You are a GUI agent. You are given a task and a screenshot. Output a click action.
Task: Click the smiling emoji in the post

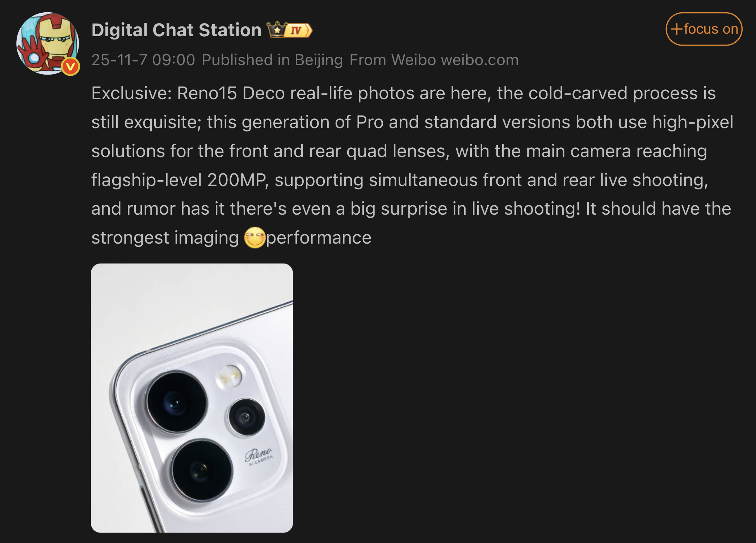coord(255,237)
